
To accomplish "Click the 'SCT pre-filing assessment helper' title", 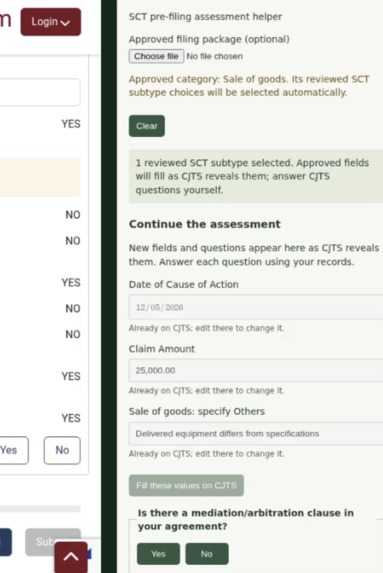I will tap(205, 17).
